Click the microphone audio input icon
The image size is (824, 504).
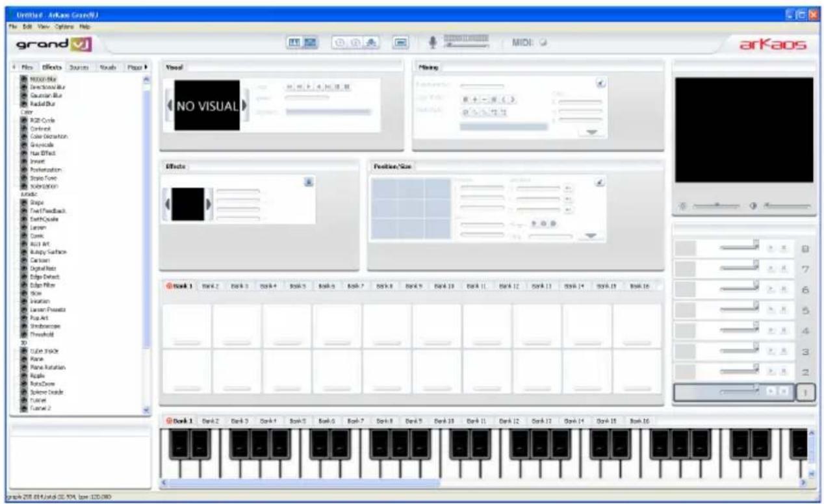click(x=432, y=43)
